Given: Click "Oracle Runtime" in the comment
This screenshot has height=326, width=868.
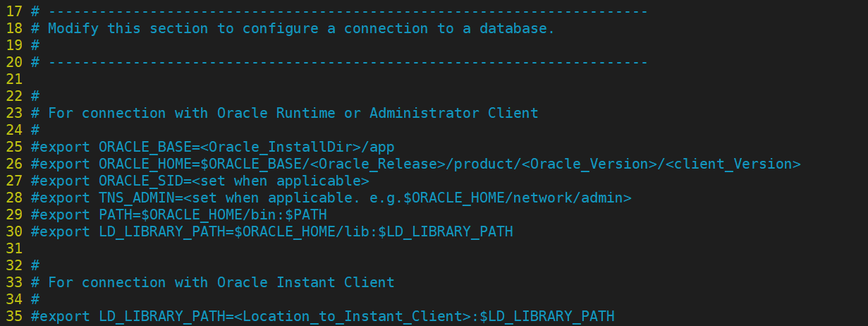Looking at the screenshot, I should tap(276, 113).
